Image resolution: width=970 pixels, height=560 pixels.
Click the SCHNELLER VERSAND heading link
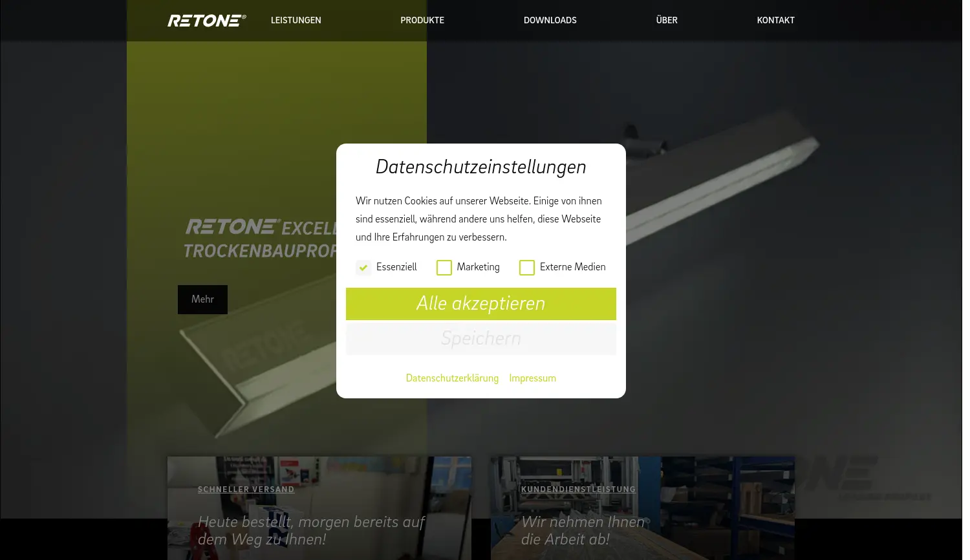tap(246, 489)
